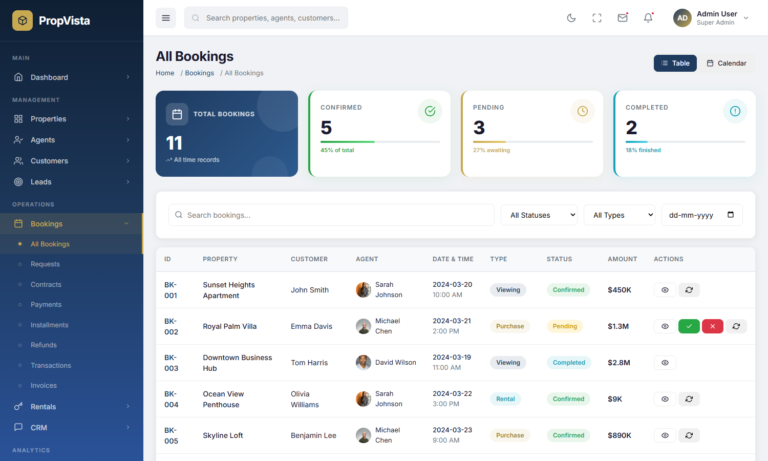This screenshot has width=768, height=461.
Task: Enter fullscreen with the expand icon
Action: (x=597, y=18)
